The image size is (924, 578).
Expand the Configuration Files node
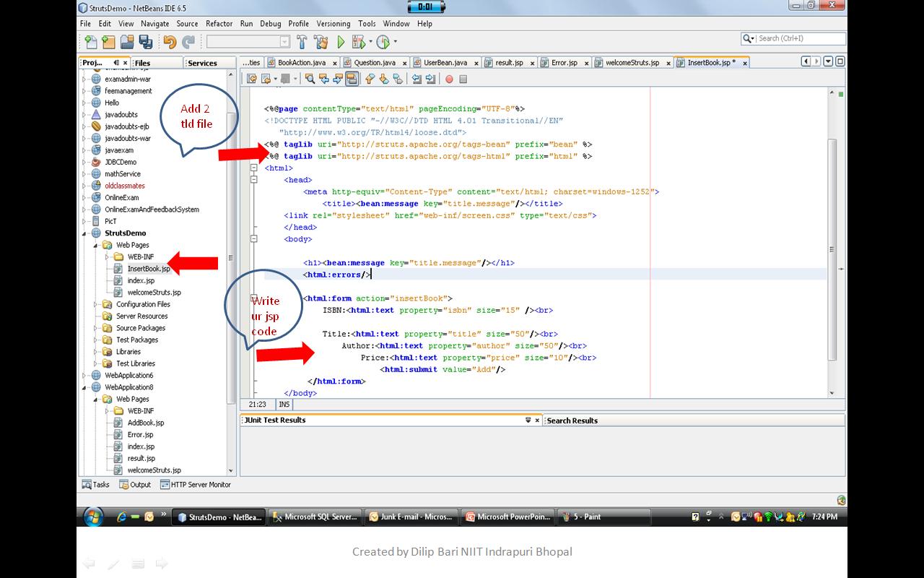[x=95, y=304]
